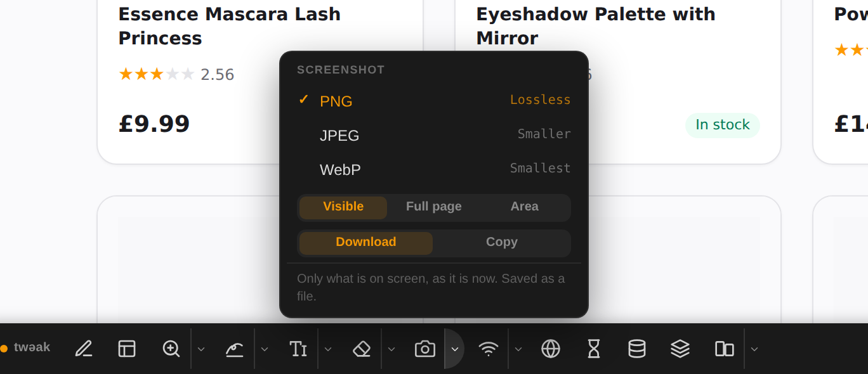Open the layout panel tool
The height and width of the screenshot is (374, 868).
coord(127,349)
